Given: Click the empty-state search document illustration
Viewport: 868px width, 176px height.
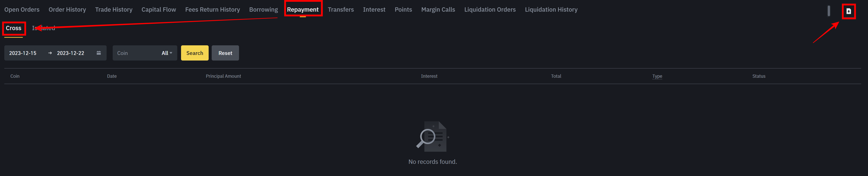Looking at the screenshot, I should pos(433,136).
